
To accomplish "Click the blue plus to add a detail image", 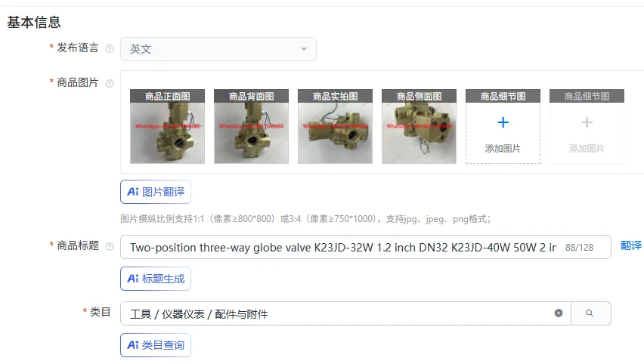I will coord(503,122).
